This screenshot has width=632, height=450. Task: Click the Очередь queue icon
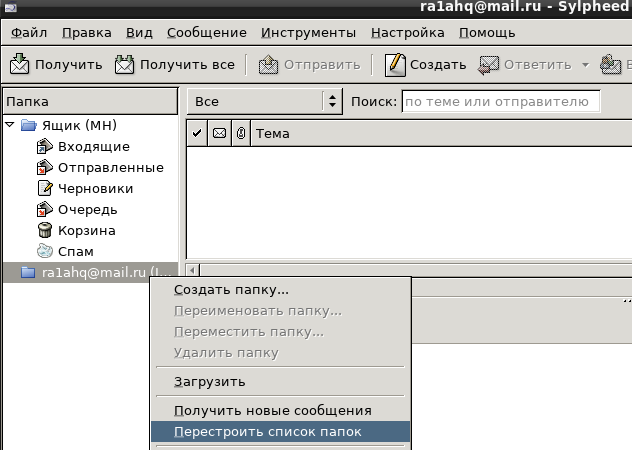tap(45, 209)
